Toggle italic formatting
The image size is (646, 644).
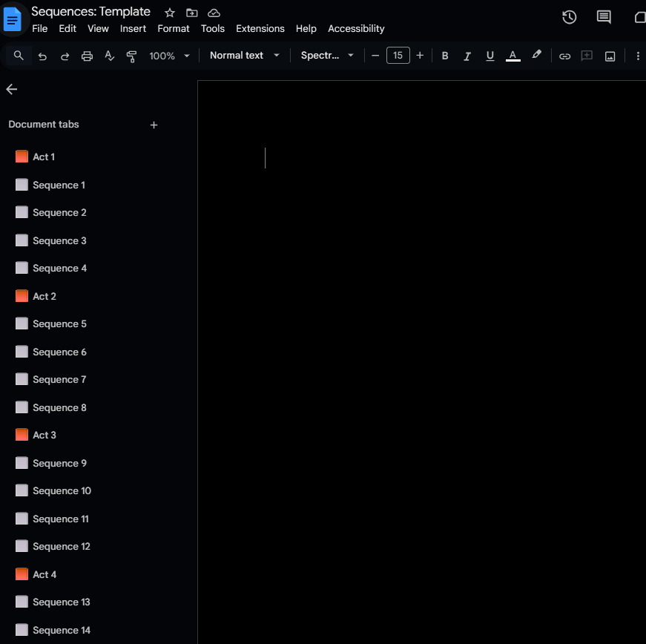pyautogui.click(x=467, y=56)
